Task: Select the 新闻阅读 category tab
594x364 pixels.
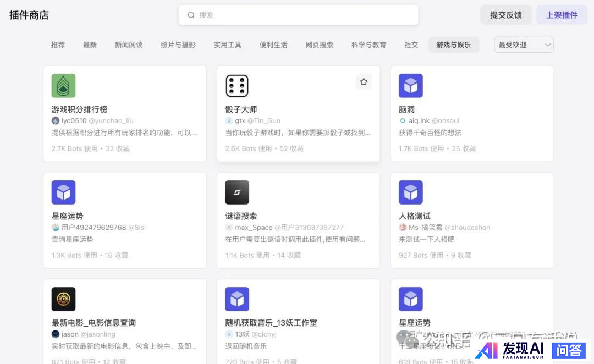Action: pyautogui.click(x=129, y=45)
